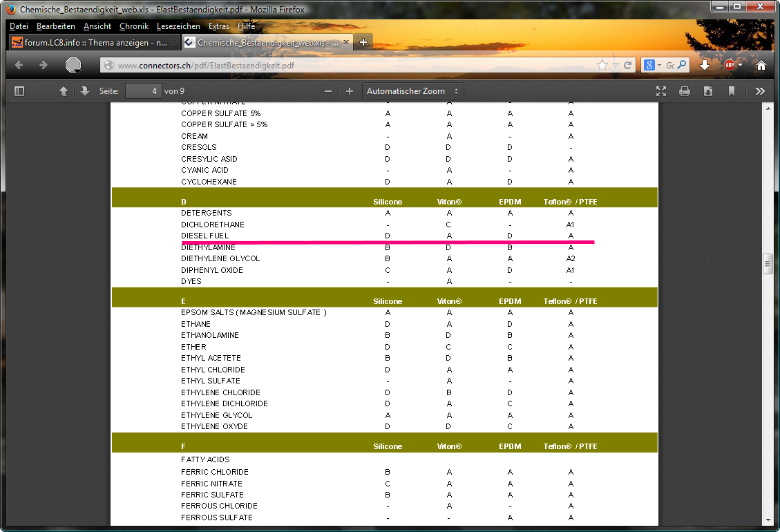Screen dimensions: 780x532
Task: Expand the PDF tools overflow menu
Action: click(x=760, y=91)
